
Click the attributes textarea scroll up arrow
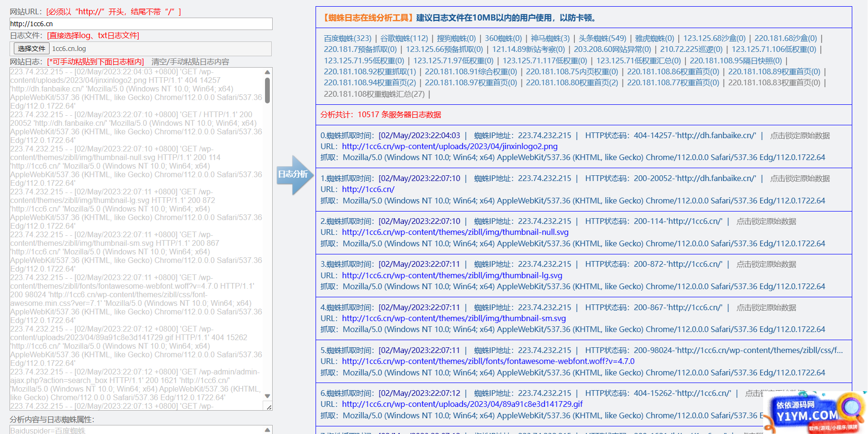(267, 430)
